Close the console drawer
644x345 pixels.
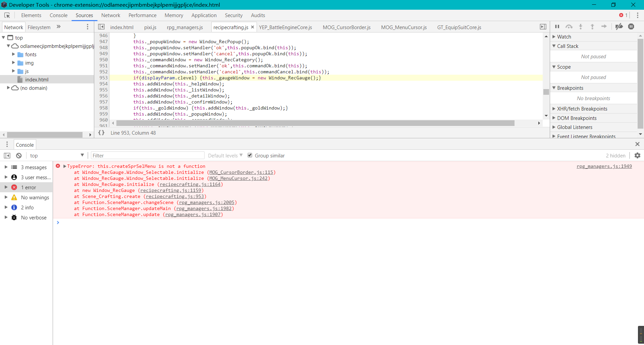637,144
